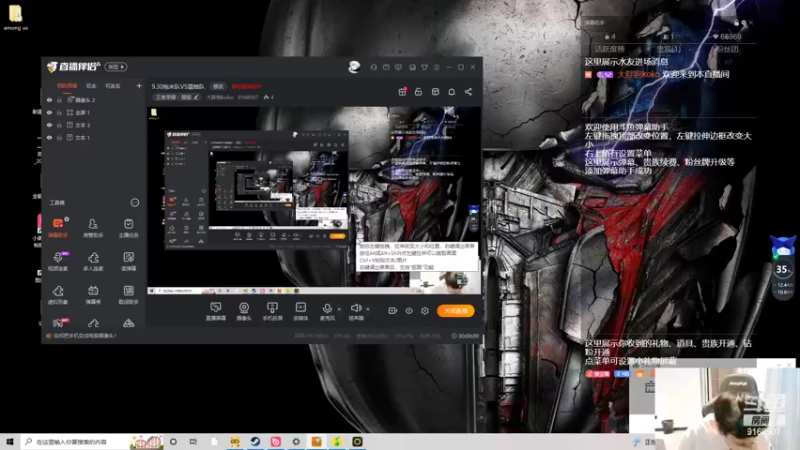Viewport: 800px width, 450px height.
Task: Open the notification bell icon
Action: [x=452, y=92]
